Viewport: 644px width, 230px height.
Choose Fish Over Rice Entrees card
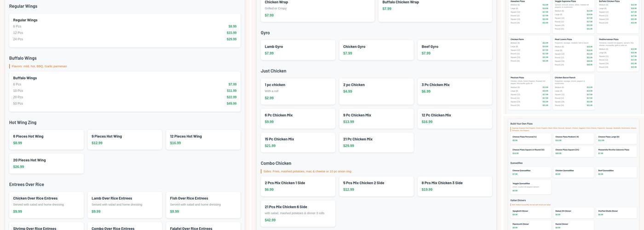click(203, 205)
